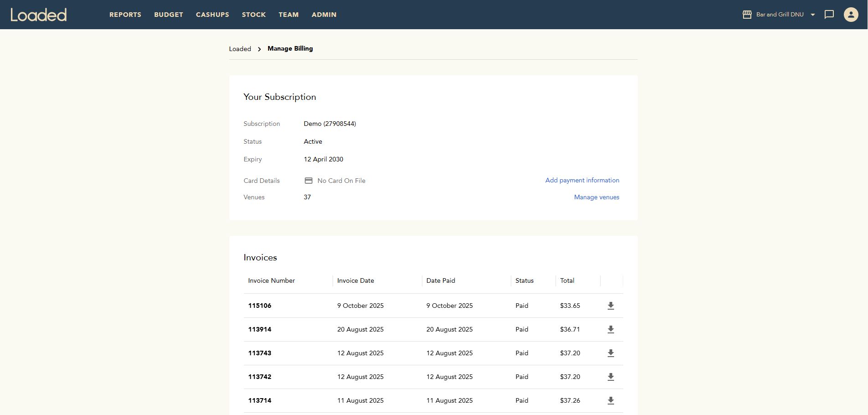Open the Team menu

pyautogui.click(x=289, y=15)
